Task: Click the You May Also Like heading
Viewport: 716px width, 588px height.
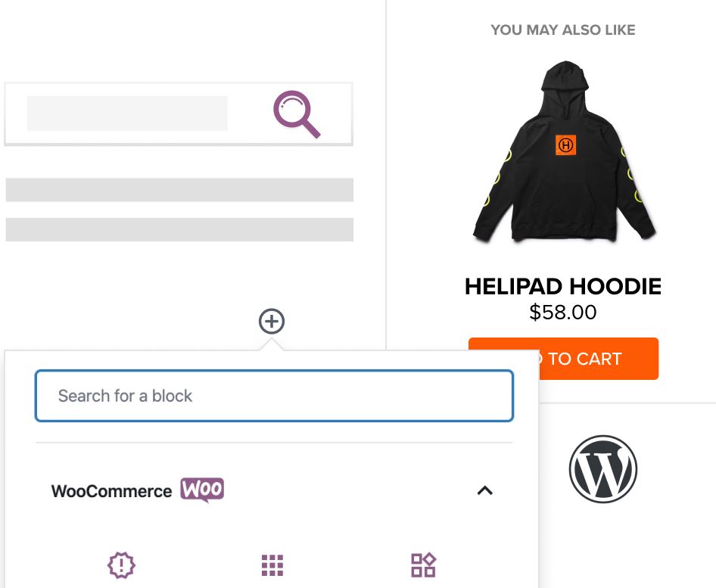Action: point(563,30)
